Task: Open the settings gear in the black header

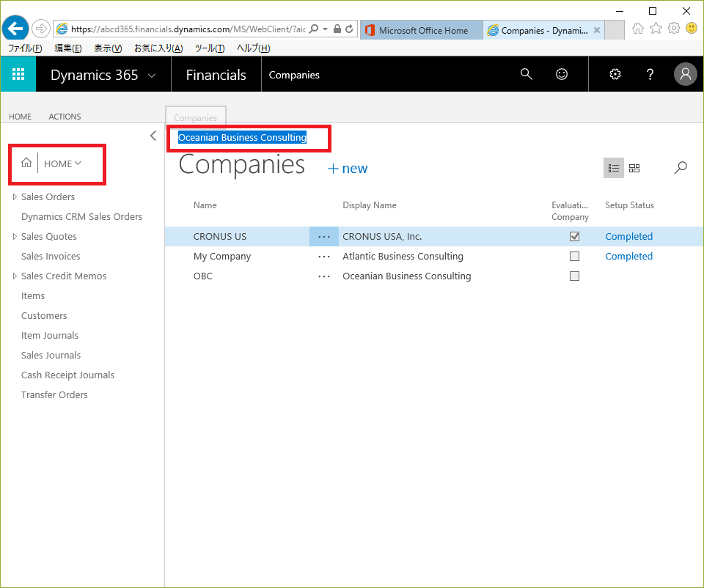Action: (615, 74)
